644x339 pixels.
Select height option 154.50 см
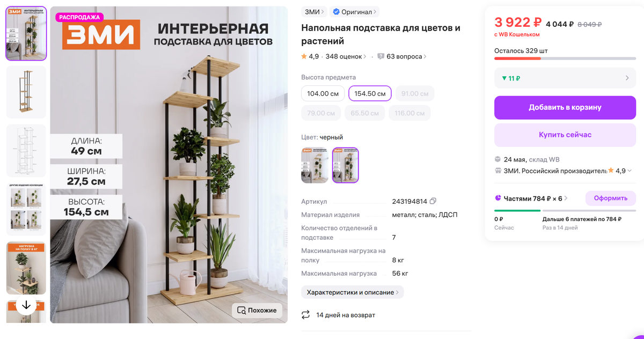pyautogui.click(x=370, y=93)
